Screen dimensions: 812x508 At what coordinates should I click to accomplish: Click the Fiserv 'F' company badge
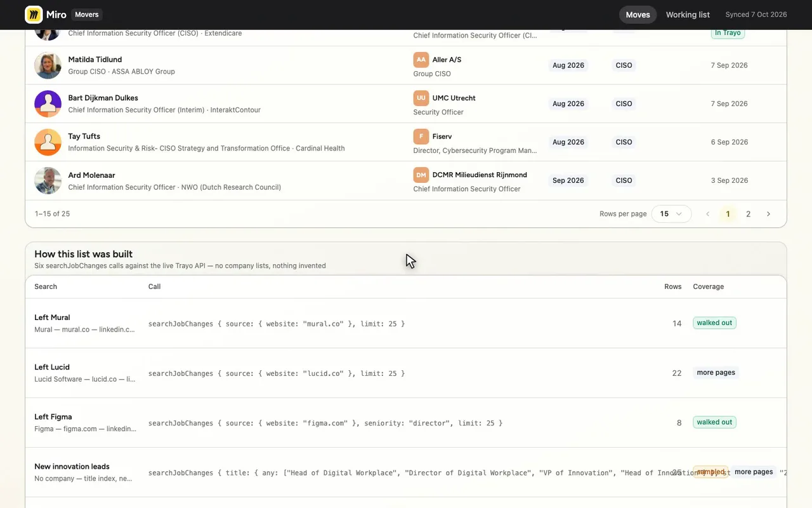click(x=421, y=137)
